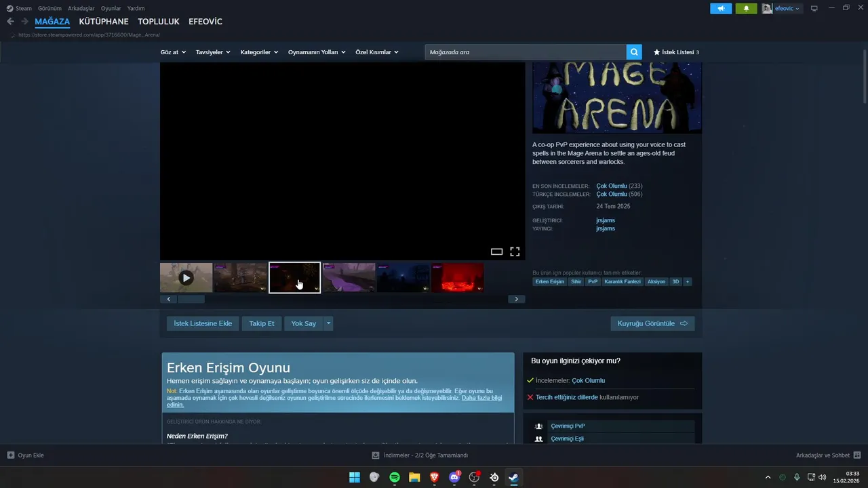
Task: Click the Erken Erişim tag
Action: click(x=549, y=281)
